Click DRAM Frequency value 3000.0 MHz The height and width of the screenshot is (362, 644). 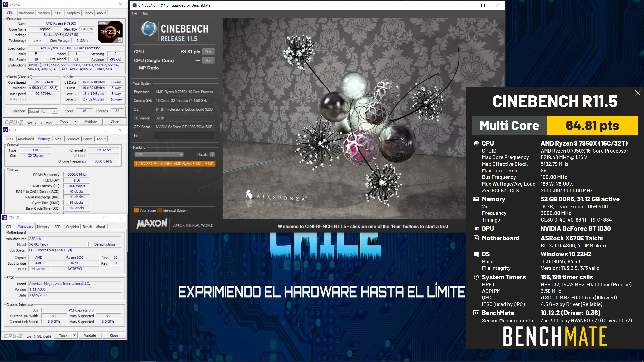tap(76, 174)
